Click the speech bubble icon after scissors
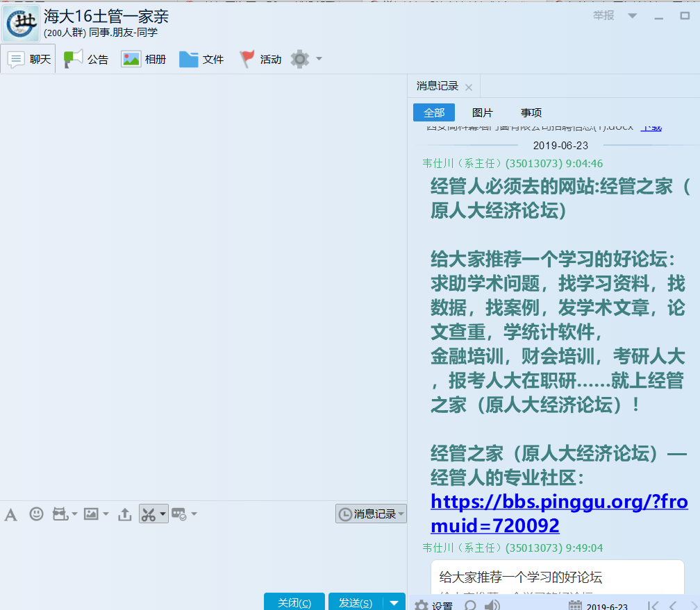This screenshot has height=610, width=700. pos(179,514)
